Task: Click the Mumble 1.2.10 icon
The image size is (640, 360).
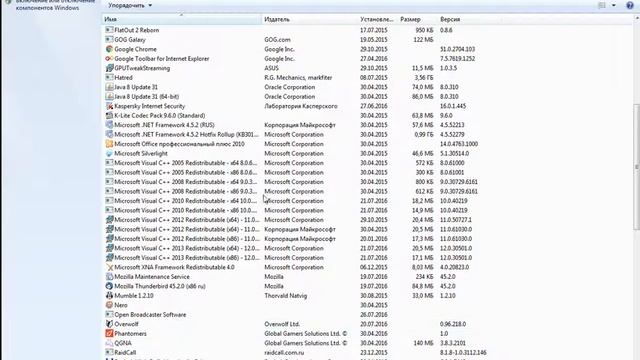Action: (x=109, y=296)
